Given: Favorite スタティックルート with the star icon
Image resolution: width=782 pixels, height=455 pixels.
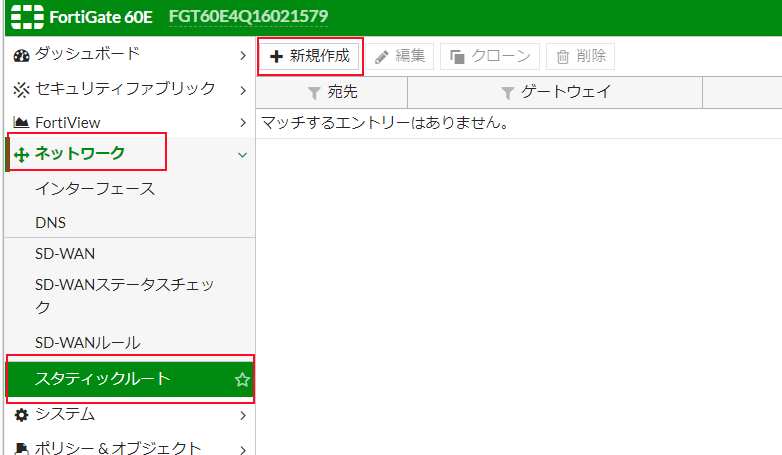Looking at the screenshot, I should tap(242, 380).
